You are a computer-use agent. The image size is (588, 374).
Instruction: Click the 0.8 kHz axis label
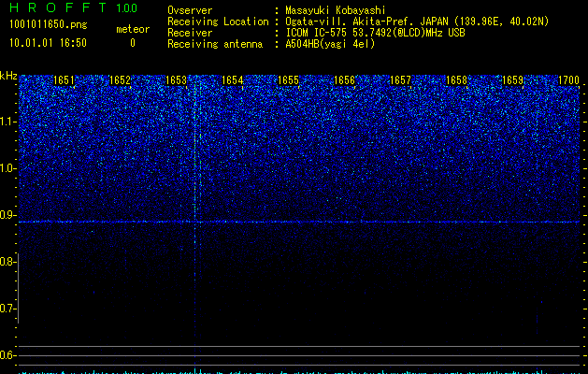pyautogui.click(x=7, y=262)
